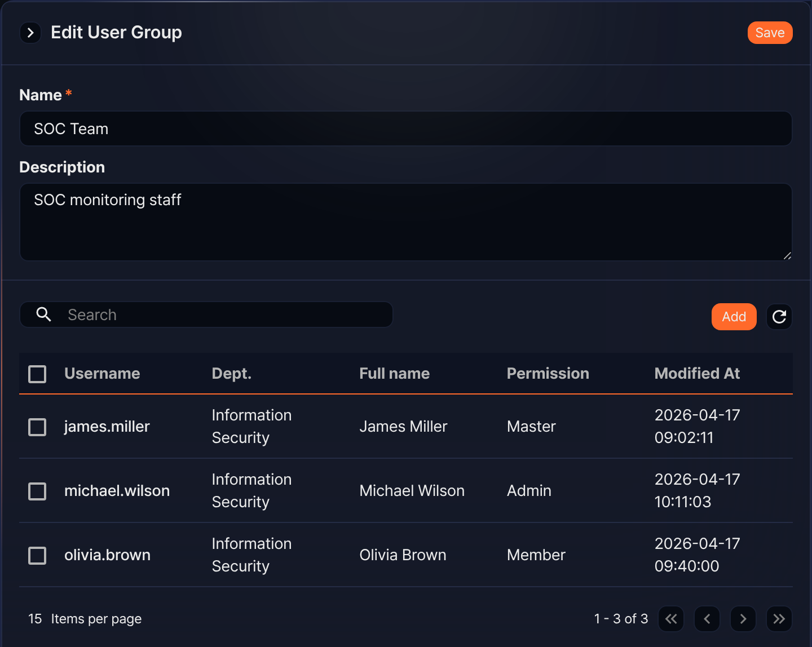Click the Member permission cell
The height and width of the screenshot is (647, 812).
pos(536,555)
